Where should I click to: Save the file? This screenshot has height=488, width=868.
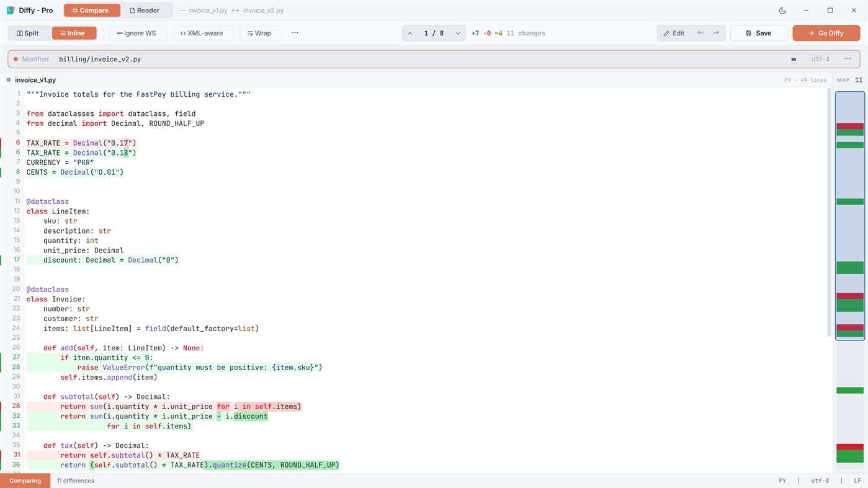pyautogui.click(x=759, y=33)
